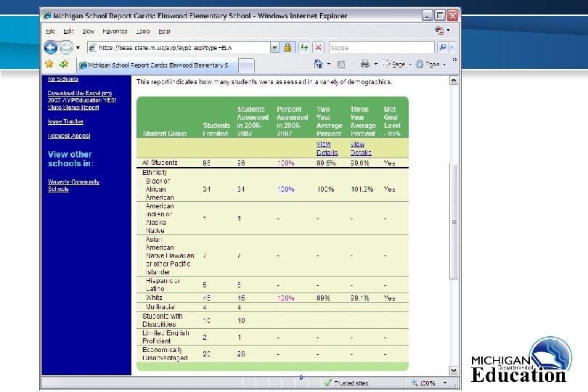Maximize the Internet Explorer window
Screen dimensions: 588x392
point(440,15)
